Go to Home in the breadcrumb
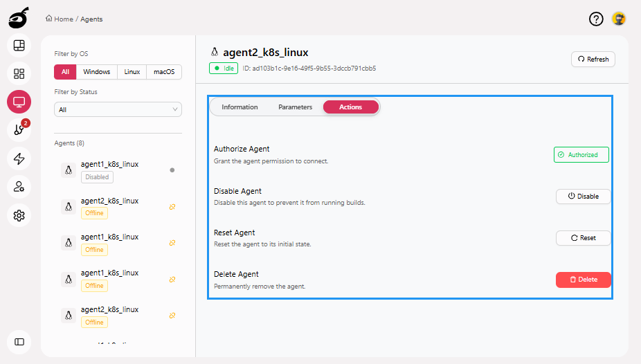 64,19
